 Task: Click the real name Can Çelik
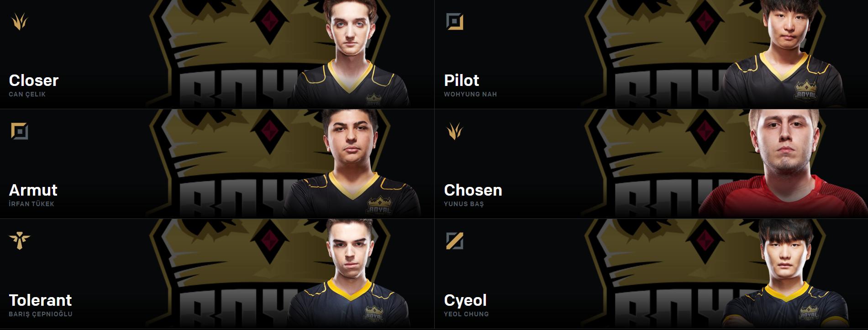[27, 94]
